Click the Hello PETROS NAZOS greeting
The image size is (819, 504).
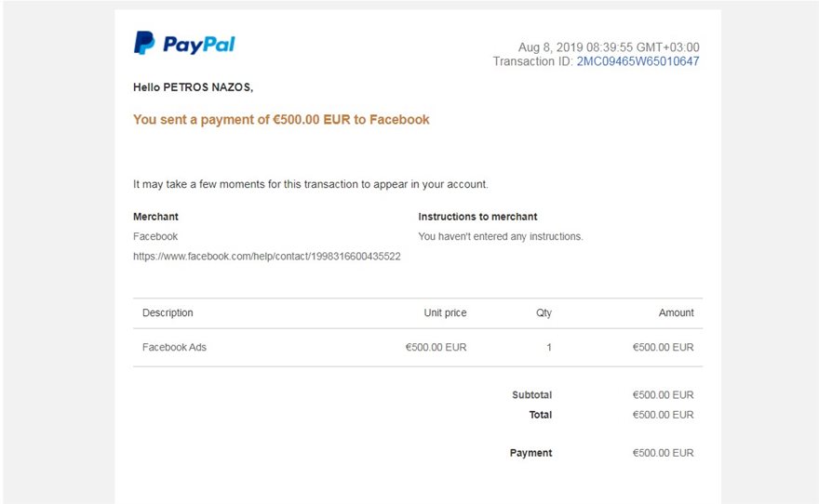point(193,87)
